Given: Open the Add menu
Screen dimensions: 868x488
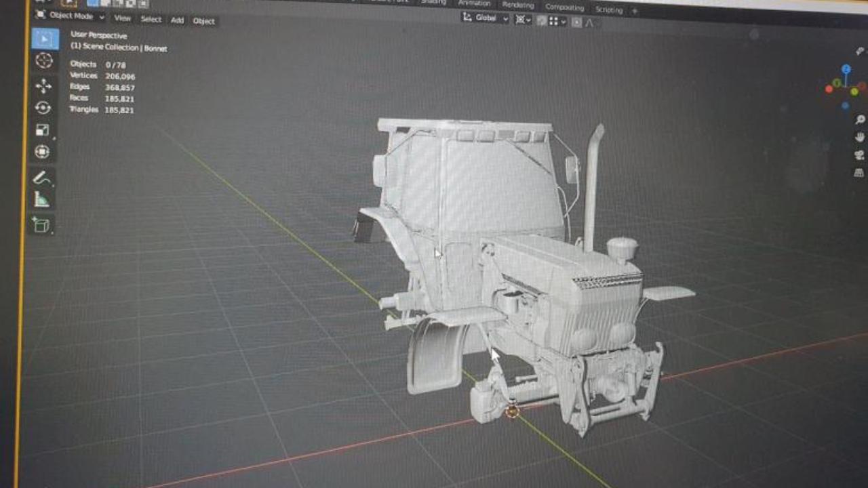Looking at the screenshot, I should [177, 20].
